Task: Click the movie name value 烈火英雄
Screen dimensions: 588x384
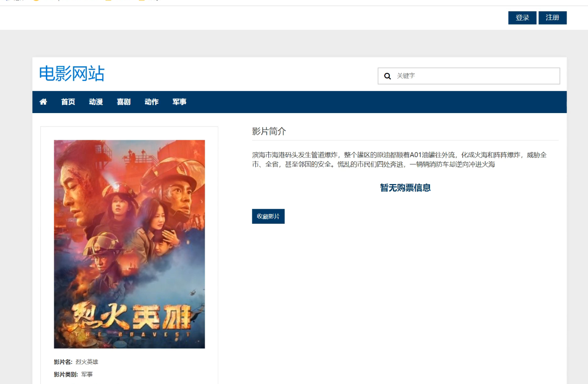Action: click(x=87, y=362)
